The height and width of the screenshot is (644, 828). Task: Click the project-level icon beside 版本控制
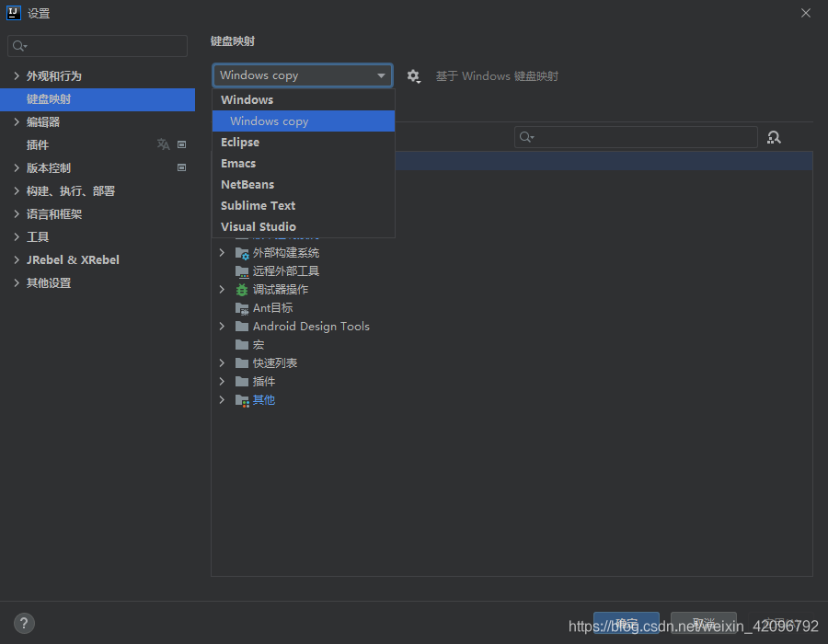pos(181,167)
